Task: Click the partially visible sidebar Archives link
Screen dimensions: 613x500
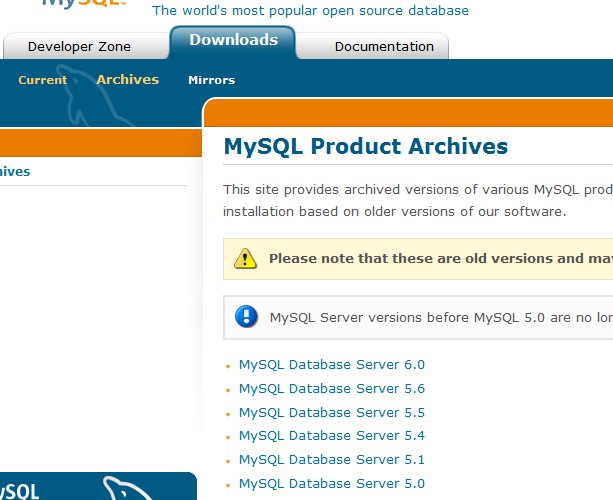Action: coord(15,172)
